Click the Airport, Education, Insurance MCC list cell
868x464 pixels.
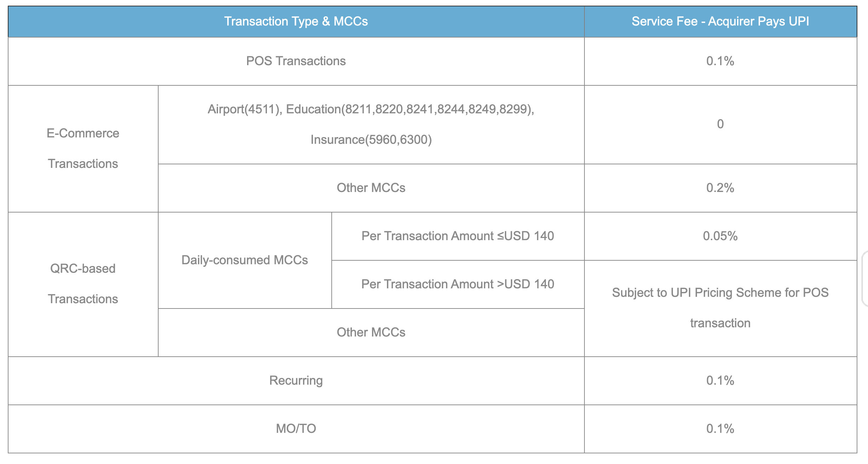tap(371, 124)
